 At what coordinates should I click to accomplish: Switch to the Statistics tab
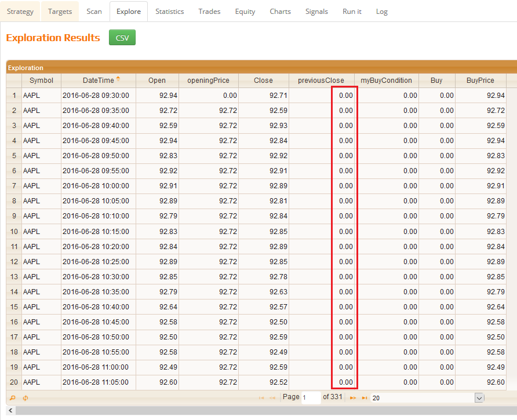(x=169, y=12)
